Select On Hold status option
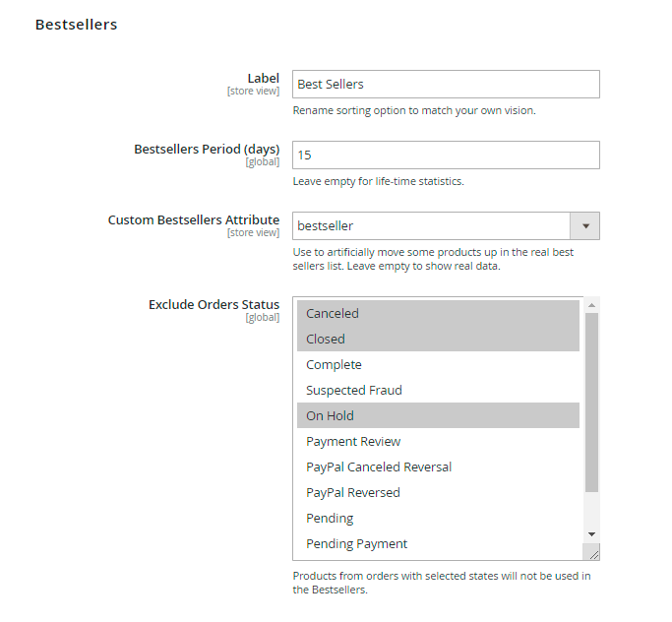 pos(438,415)
